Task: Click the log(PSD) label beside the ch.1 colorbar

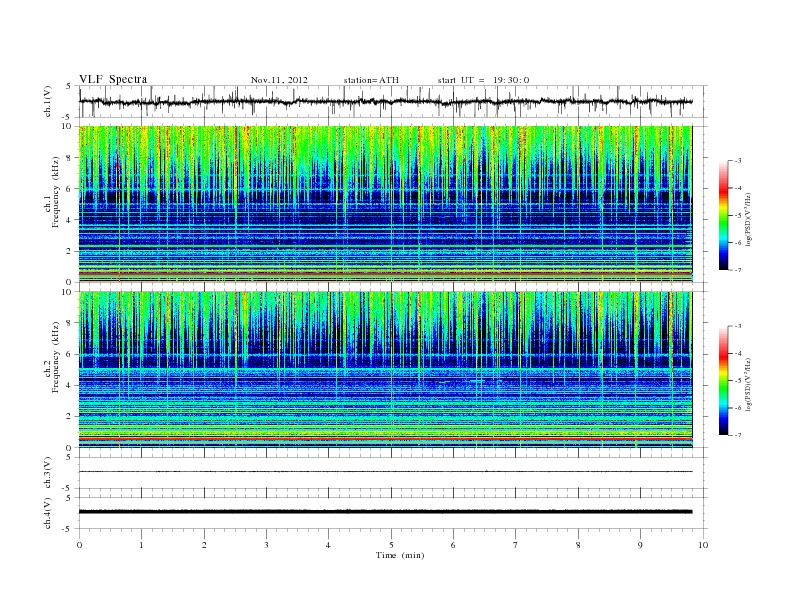Action: point(749,219)
